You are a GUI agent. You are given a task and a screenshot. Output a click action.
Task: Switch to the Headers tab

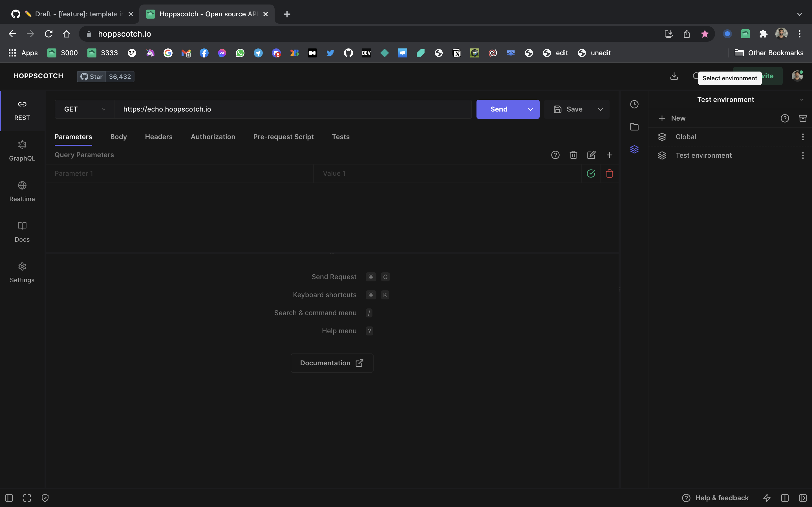[159, 137]
